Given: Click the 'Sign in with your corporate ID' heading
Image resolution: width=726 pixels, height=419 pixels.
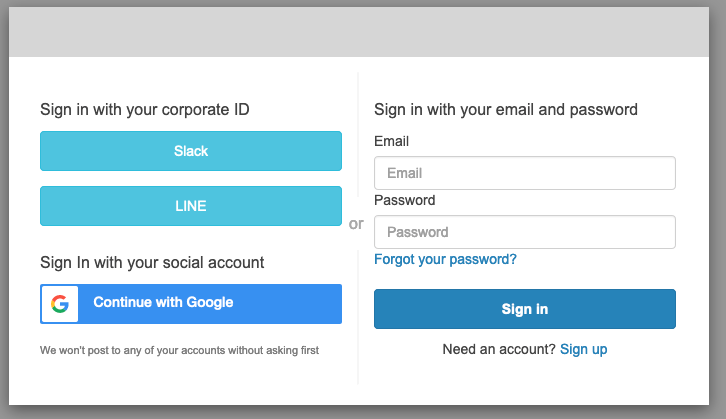Looking at the screenshot, I should 144,110.
